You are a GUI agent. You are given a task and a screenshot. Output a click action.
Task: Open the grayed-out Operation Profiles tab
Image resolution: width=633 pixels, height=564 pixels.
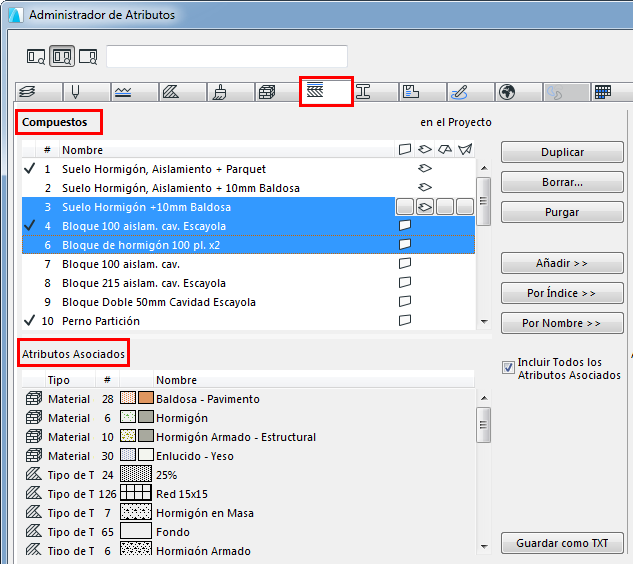point(567,92)
